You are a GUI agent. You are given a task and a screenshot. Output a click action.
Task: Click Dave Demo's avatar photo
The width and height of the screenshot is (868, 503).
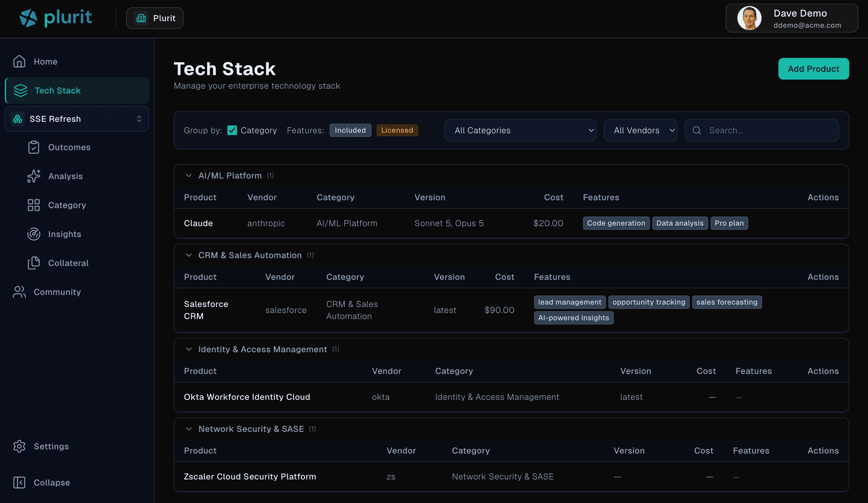[749, 18]
